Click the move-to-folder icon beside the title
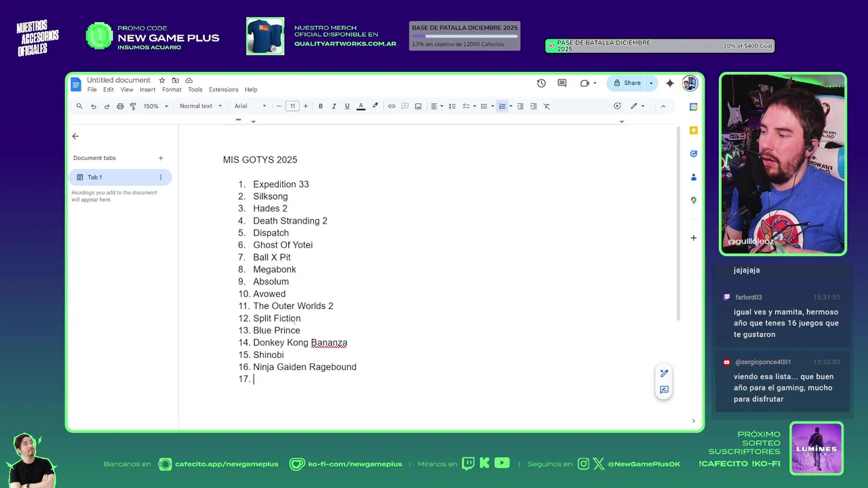 click(x=176, y=80)
